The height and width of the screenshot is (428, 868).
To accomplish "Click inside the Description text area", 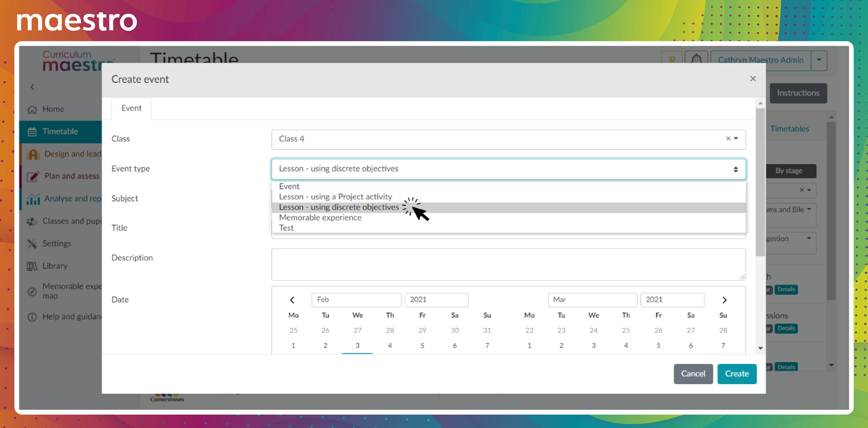I will coord(508,265).
